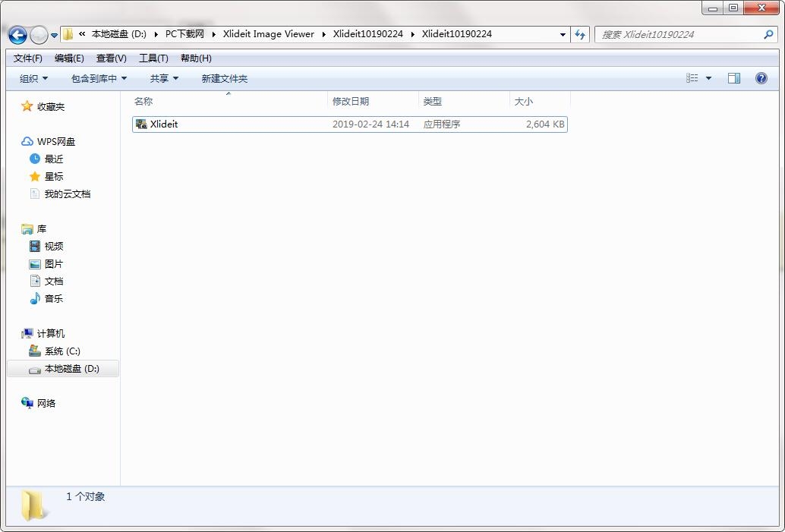The width and height of the screenshot is (785, 532).
Task: Change view with the view mode icon
Action: pyautogui.click(x=692, y=78)
